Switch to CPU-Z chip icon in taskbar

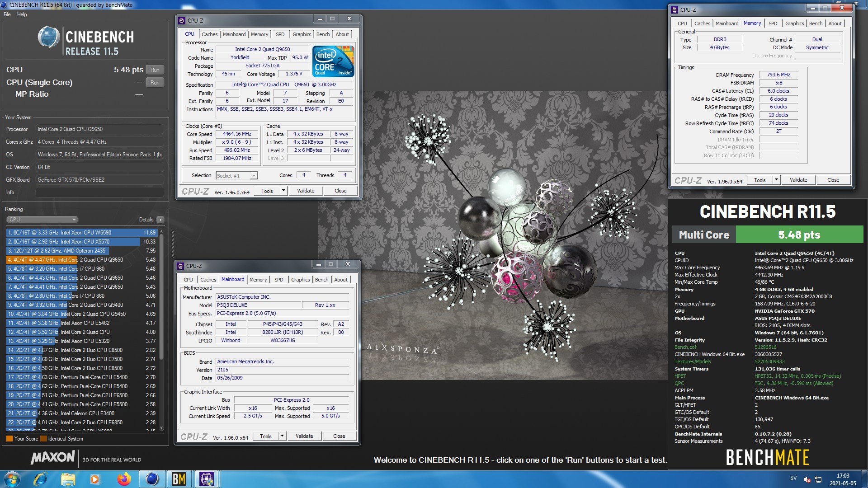207,479
